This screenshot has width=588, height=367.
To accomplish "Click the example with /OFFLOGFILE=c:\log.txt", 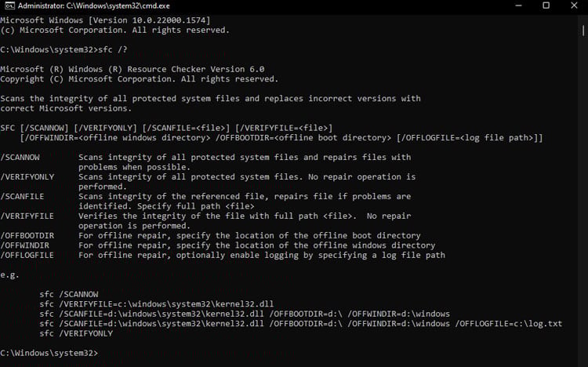I will pos(301,323).
